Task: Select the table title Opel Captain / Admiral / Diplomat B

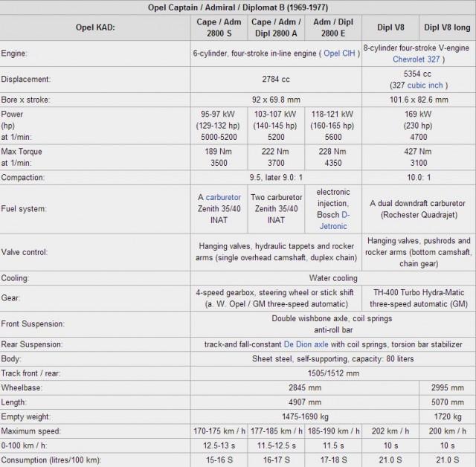Action: click(238, 7)
